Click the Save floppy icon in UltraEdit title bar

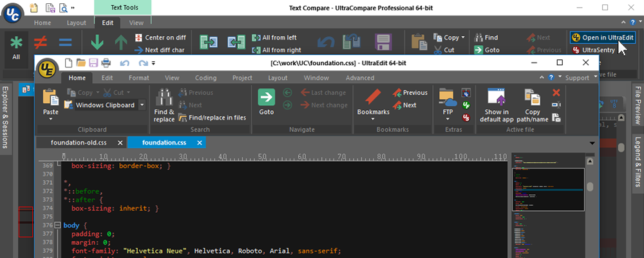click(93, 63)
